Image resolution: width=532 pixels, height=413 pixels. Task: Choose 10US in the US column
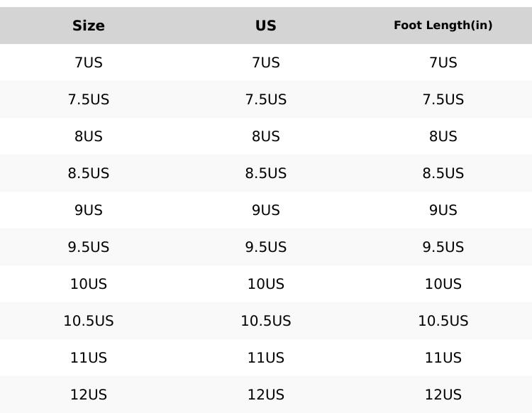pyautogui.click(x=266, y=284)
